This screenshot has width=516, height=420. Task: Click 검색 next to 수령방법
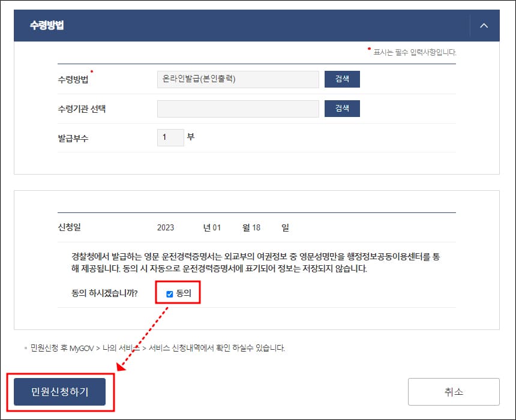342,79
